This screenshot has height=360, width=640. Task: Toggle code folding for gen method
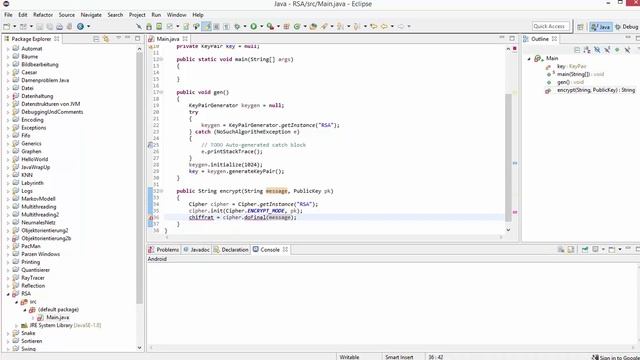tap(162, 92)
